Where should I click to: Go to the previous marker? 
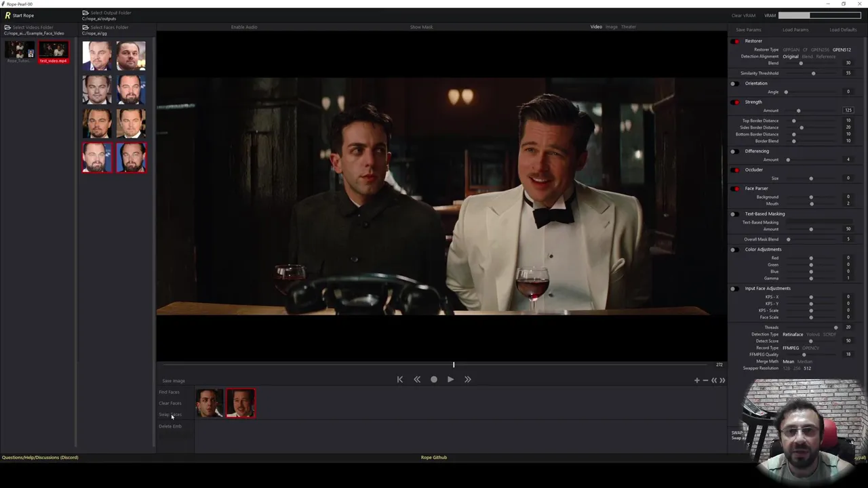[x=713, y=380]
